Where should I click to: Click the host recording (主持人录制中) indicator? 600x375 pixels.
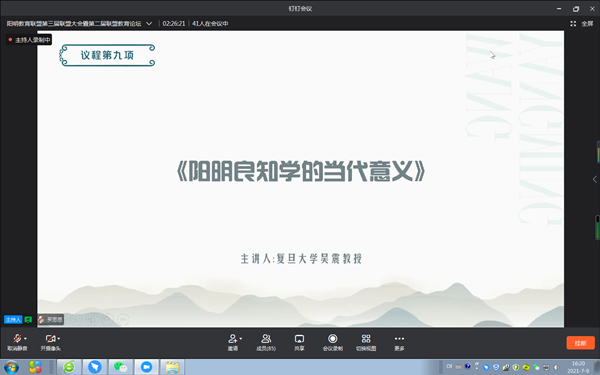click(29, 40)
